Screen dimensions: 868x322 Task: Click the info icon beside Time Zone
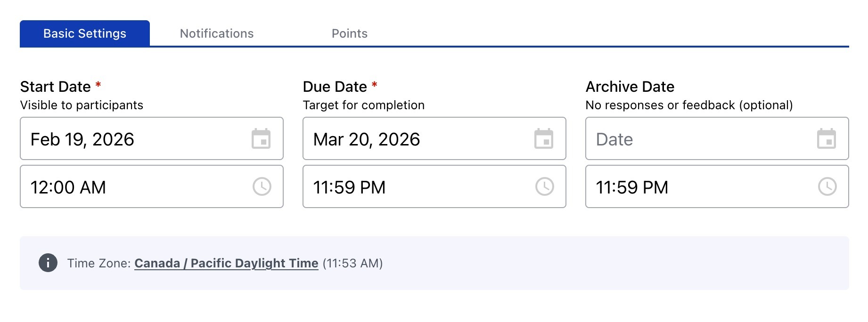pyautogui.click(x=48, y=263)
